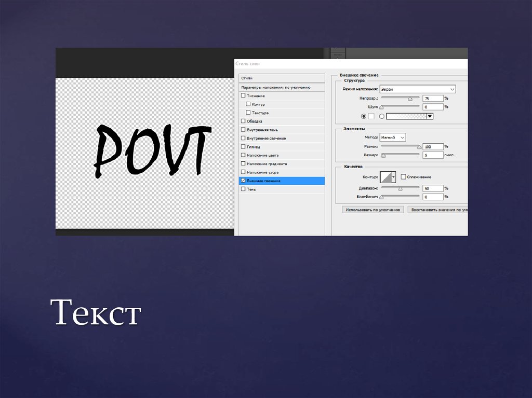Open the Метод dropdown set to Мягкий
This screenshot has height=398, width=532.
point(392,138)
